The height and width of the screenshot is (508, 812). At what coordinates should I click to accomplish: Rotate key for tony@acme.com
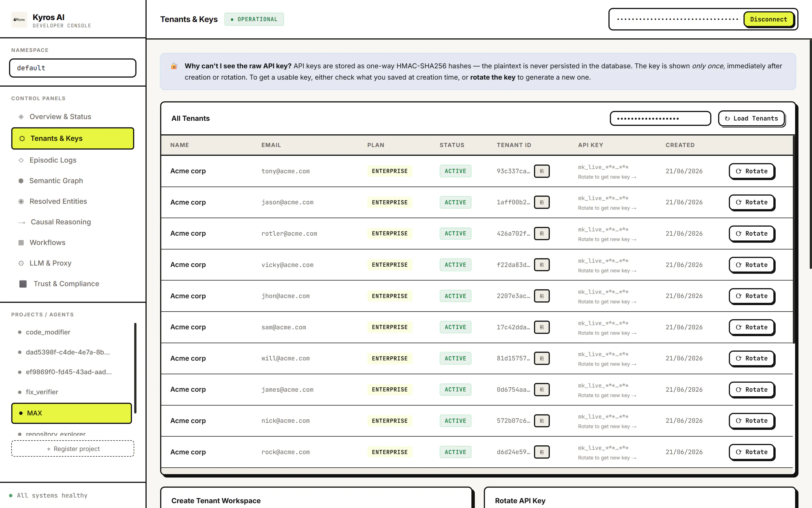pyautogui.click(x=752, y=171)
